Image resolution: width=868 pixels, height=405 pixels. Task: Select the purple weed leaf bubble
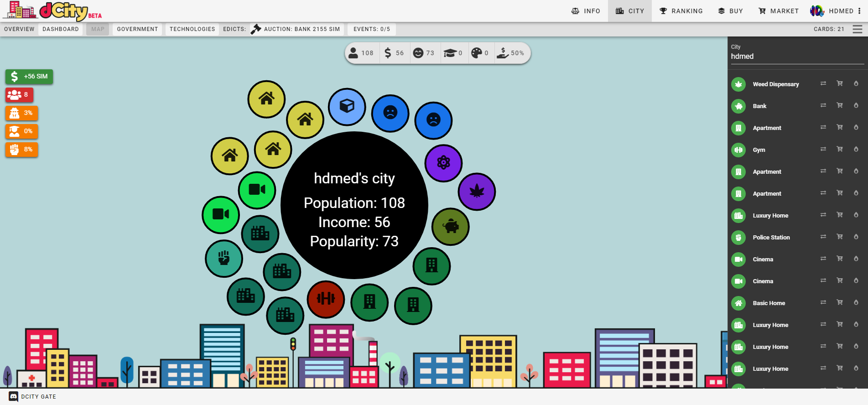pos(477,192)
